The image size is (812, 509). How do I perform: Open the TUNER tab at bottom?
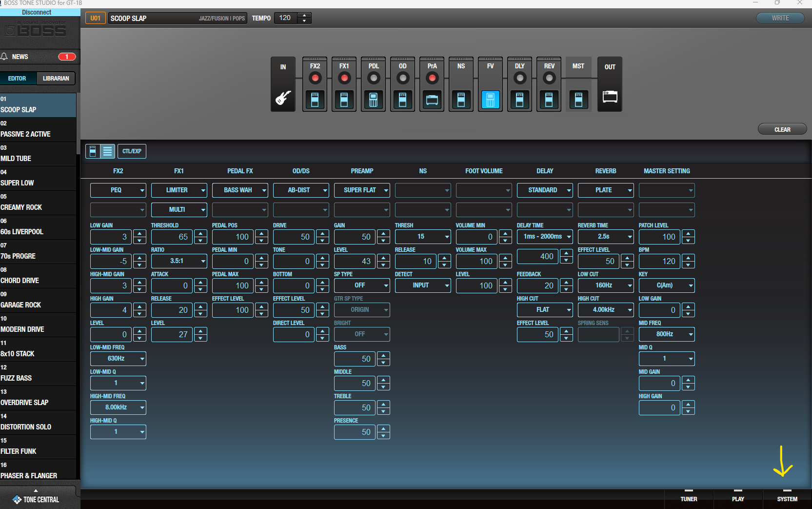coord(689,499)
